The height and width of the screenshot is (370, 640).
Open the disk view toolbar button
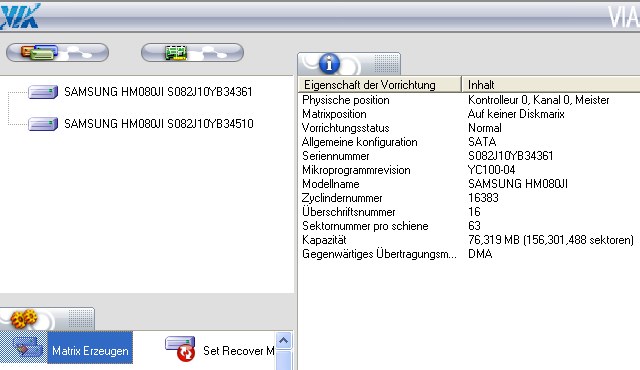[x=58, y=53]
